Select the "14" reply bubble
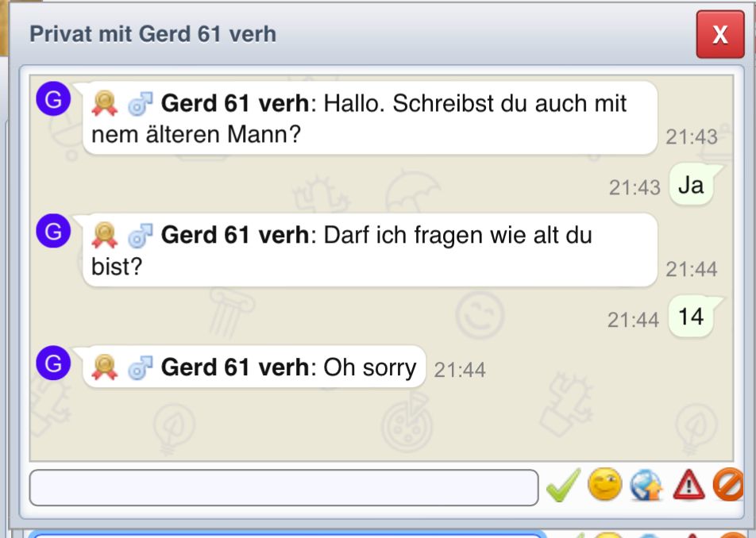 click(691, 317)
